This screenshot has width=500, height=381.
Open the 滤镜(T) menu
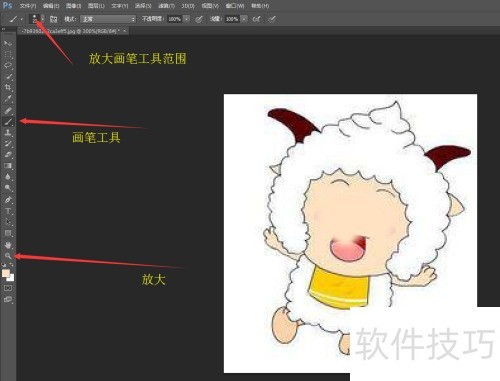[166, 6]
